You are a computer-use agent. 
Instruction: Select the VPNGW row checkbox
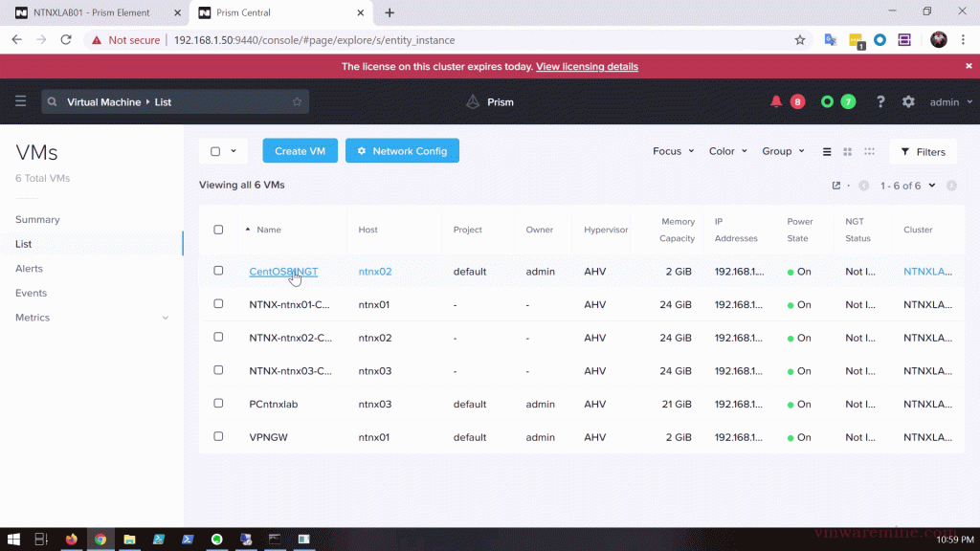(x=218, y=436)
